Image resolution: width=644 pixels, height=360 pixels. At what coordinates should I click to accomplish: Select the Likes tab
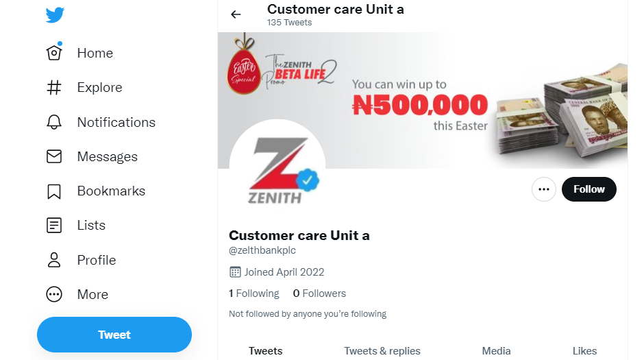click(584, 350)
